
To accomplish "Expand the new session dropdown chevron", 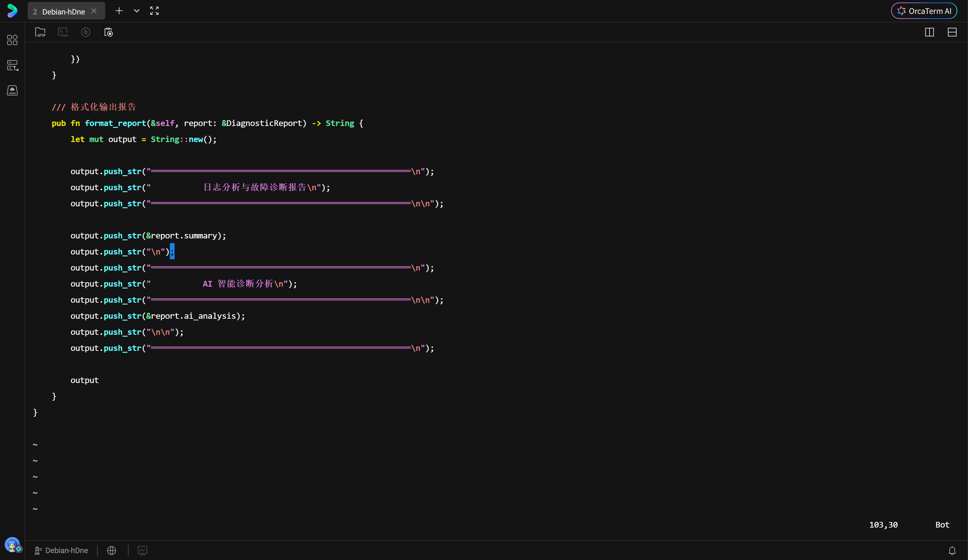I will point(137,11).
